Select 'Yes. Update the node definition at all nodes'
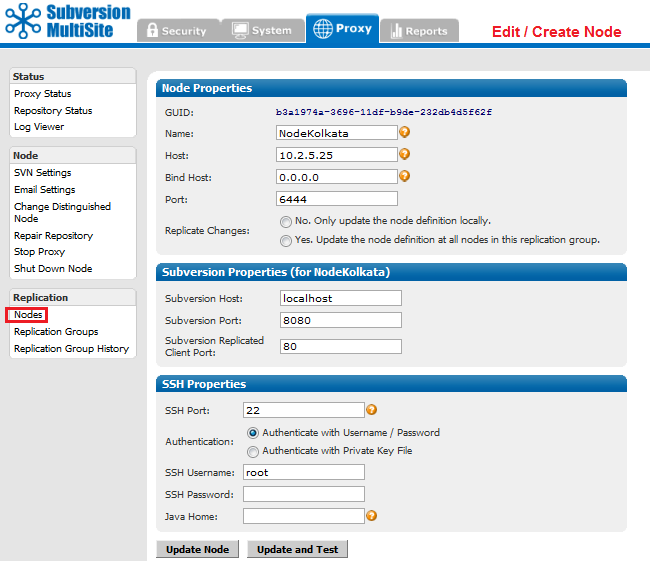This screenshot has height=561, width=650. [286, 241]
